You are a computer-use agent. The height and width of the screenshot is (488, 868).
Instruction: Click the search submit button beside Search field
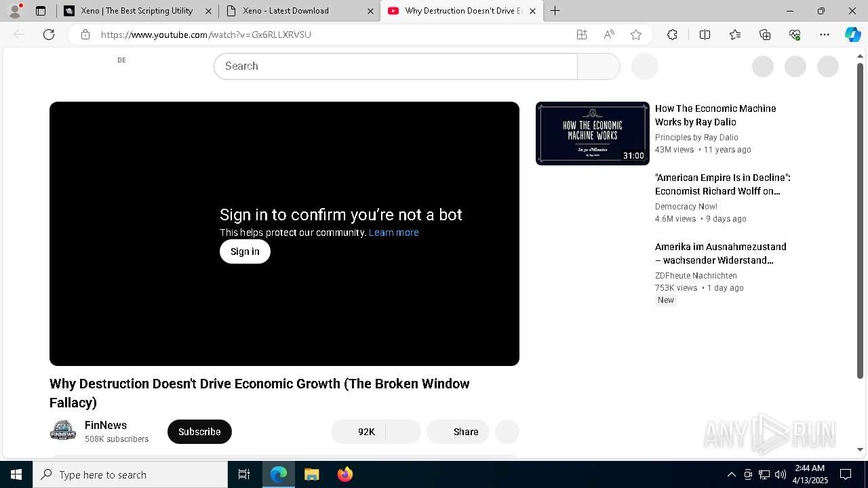point(598,66)
